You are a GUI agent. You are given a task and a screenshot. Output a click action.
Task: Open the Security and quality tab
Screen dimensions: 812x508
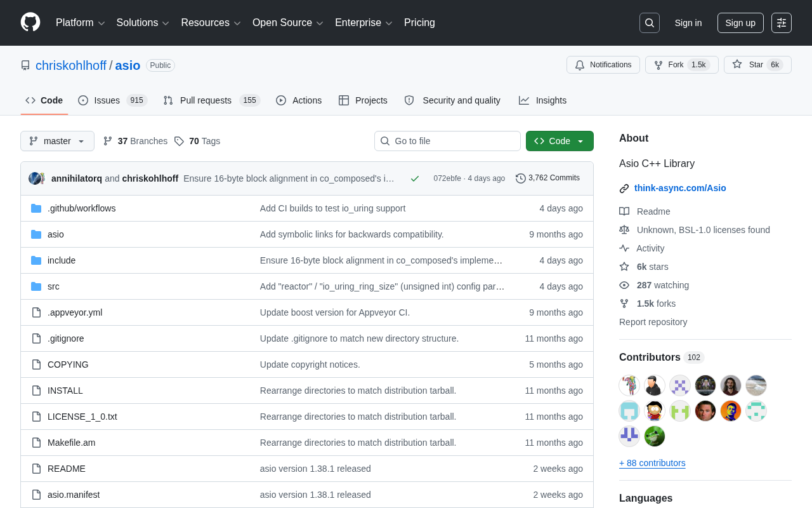point(452,100)
